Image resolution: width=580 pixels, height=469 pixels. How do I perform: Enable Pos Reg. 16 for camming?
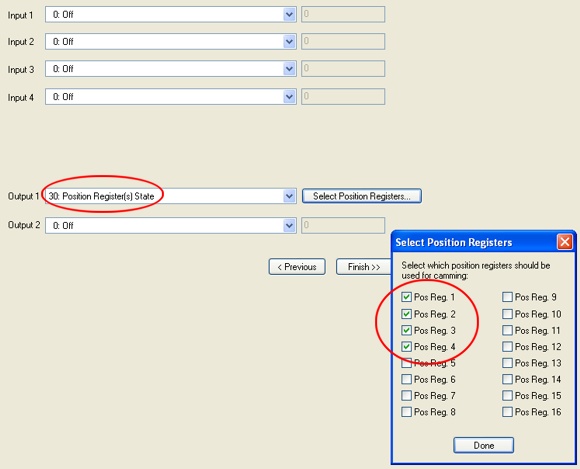[508, 412]
